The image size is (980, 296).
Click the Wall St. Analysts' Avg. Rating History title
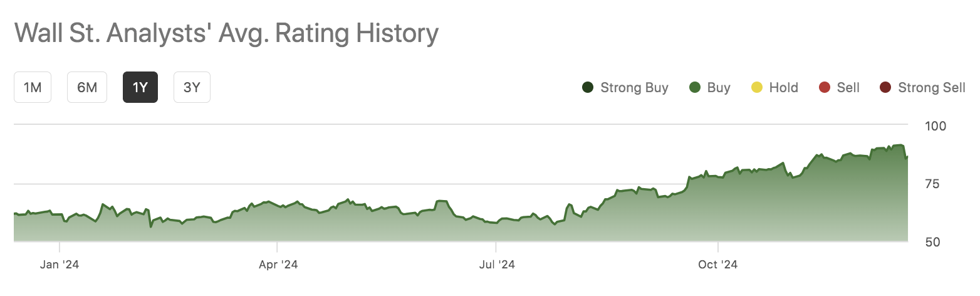(x=226, y=33)
